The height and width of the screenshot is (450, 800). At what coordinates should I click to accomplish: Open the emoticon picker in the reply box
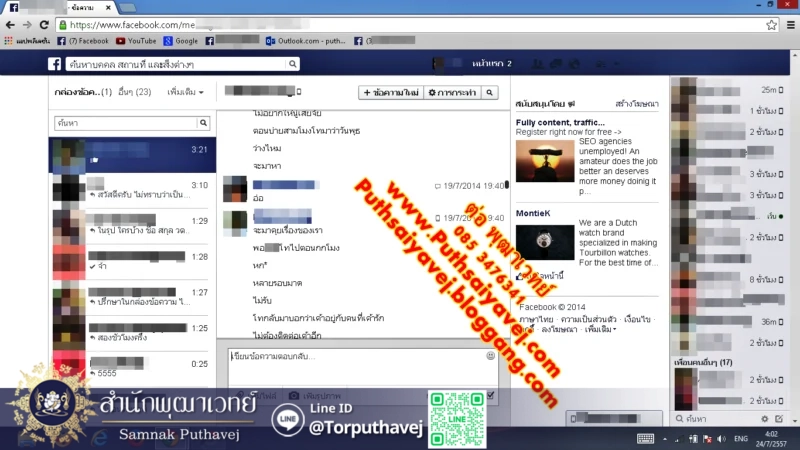(x=490, y=356)
